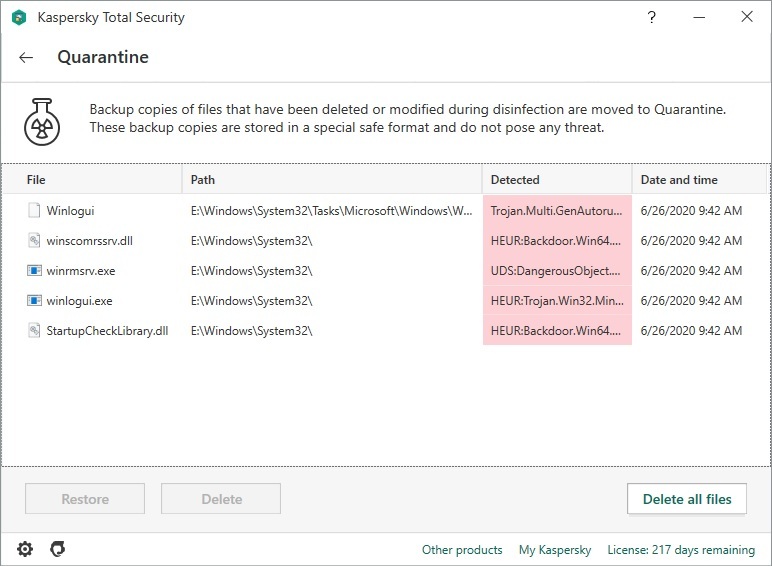This screenshot has height=566, width=772.
Task: Open License: 217 days remaining link
Action: 681,550
